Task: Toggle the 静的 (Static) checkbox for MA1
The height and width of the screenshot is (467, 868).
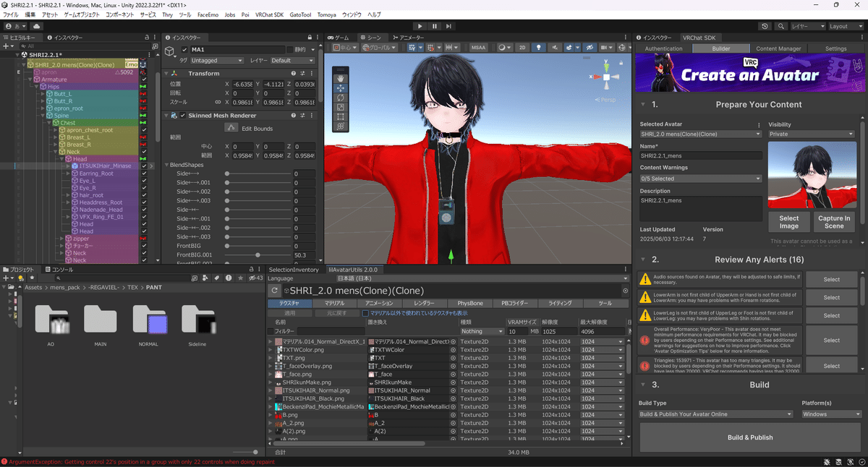Action: 290,49
